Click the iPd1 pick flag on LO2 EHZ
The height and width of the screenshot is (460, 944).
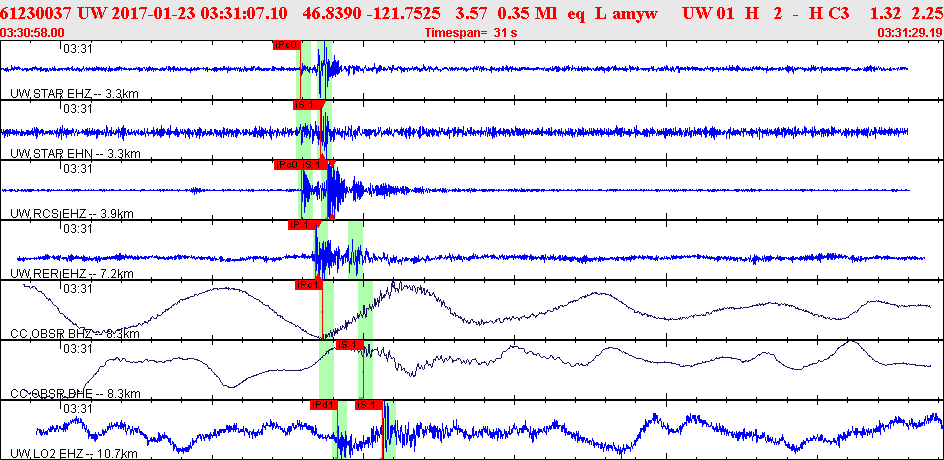(x=324, y=405)
